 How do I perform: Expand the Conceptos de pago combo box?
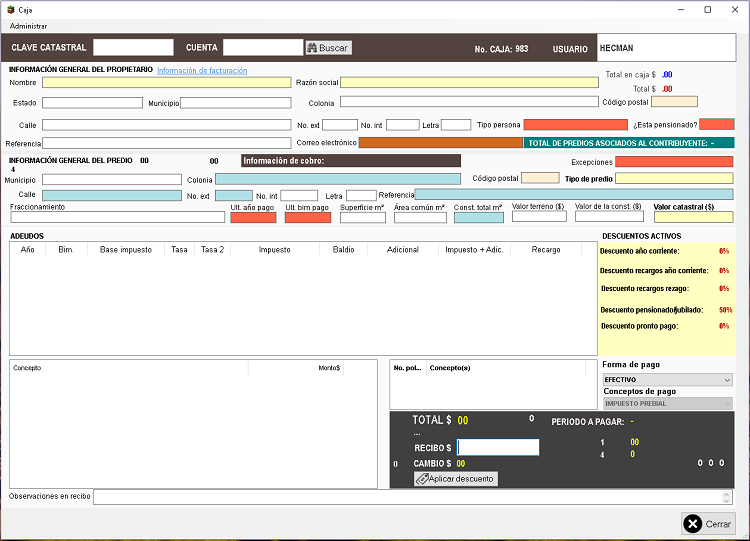point(667,404)
